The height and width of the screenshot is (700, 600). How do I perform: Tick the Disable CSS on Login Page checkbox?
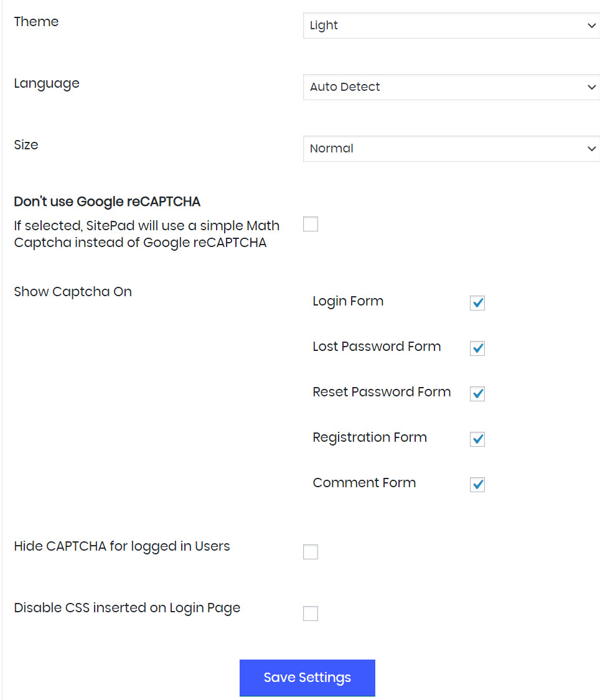(x=311, y=614)
